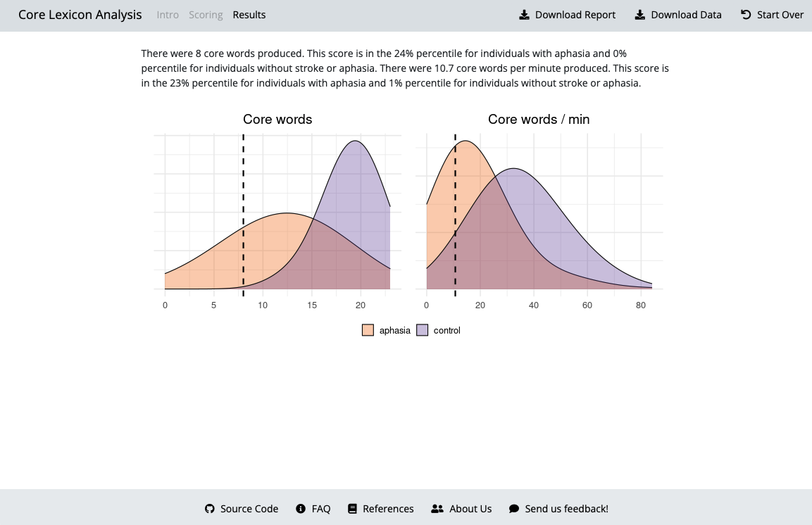812x525 pixels.
Task: Click the Core words / min chart title
Action: [539, 120]
